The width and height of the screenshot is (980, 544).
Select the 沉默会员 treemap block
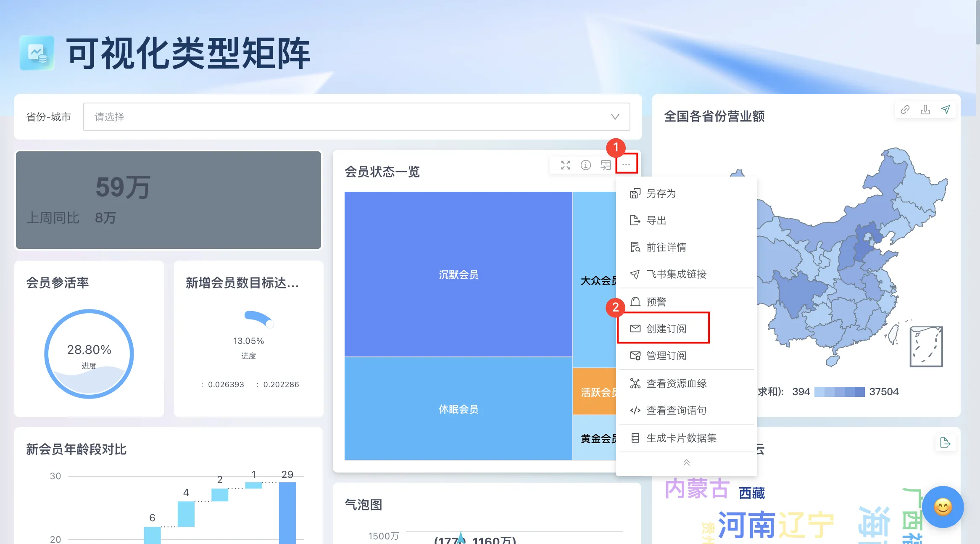tap(458, 275)
